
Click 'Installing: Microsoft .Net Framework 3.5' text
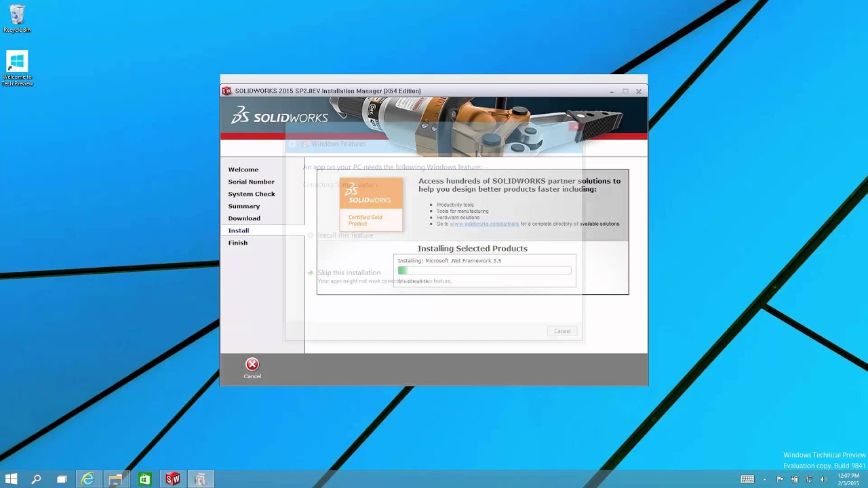pyautogui.click(x=450, y=260)
